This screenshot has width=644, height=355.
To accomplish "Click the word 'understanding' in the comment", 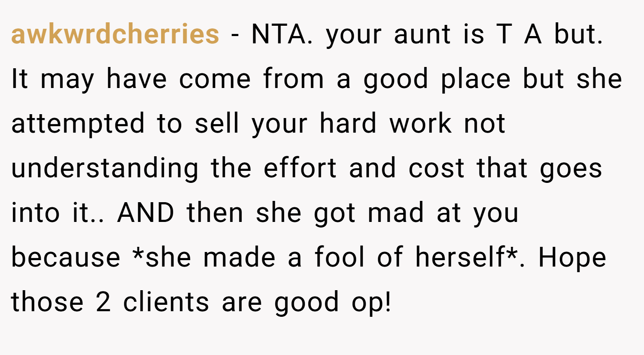I will pos(105,168).
